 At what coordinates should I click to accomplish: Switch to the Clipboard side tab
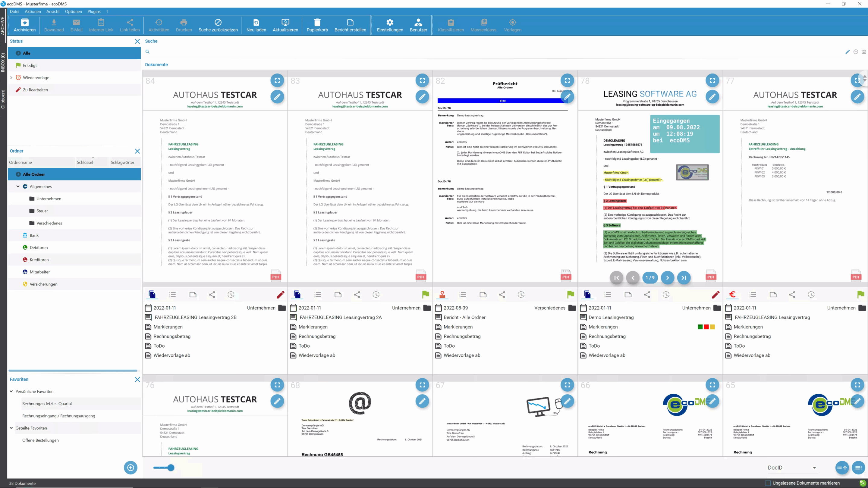(x=3, y=99)
